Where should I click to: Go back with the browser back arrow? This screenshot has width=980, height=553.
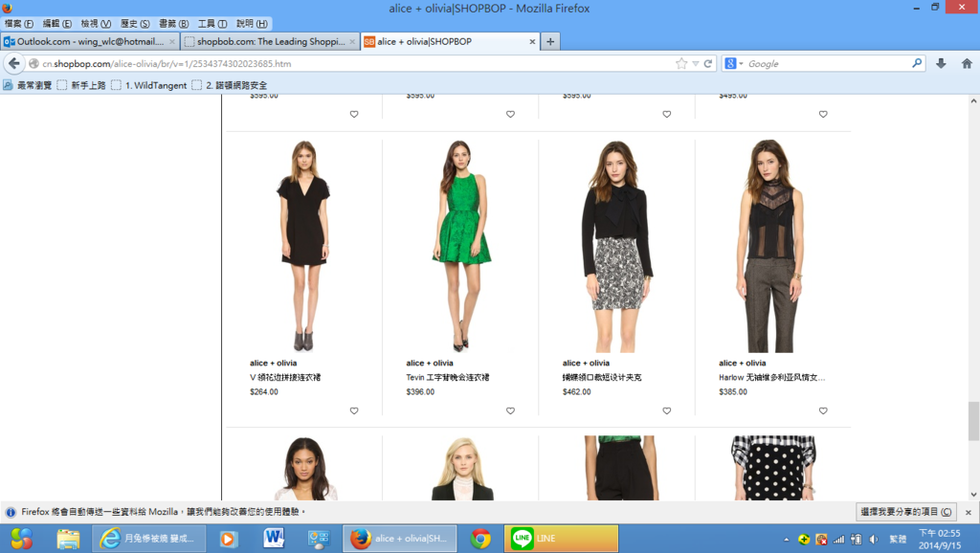[x=14, y=63]
